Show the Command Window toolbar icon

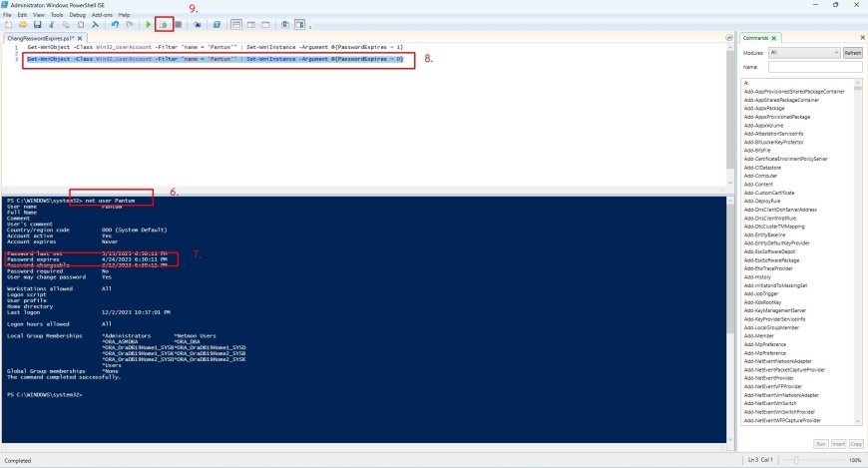point(285,24)
